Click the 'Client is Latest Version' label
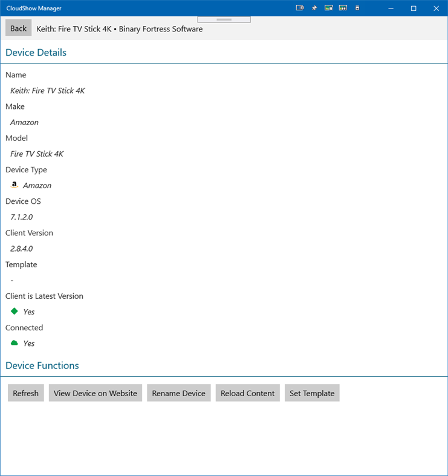The width and height of the screenshot is (448, 476). click(x=44, y=296)
